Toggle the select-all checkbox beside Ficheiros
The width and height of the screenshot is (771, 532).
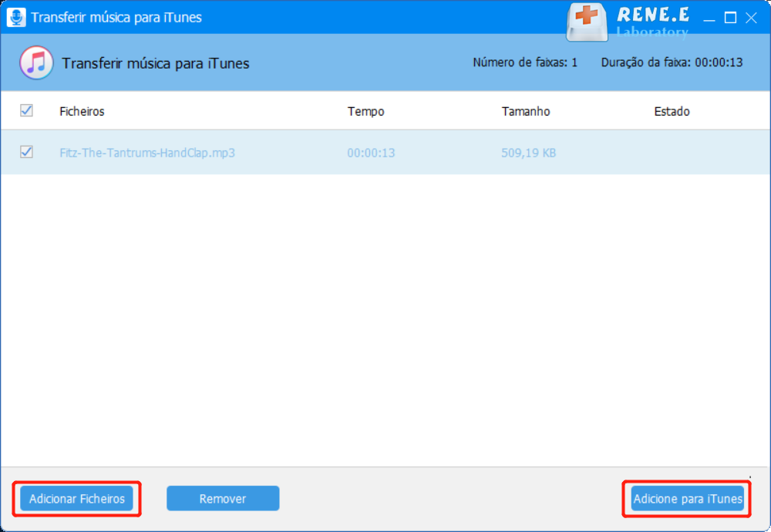[x=26, y=110]
